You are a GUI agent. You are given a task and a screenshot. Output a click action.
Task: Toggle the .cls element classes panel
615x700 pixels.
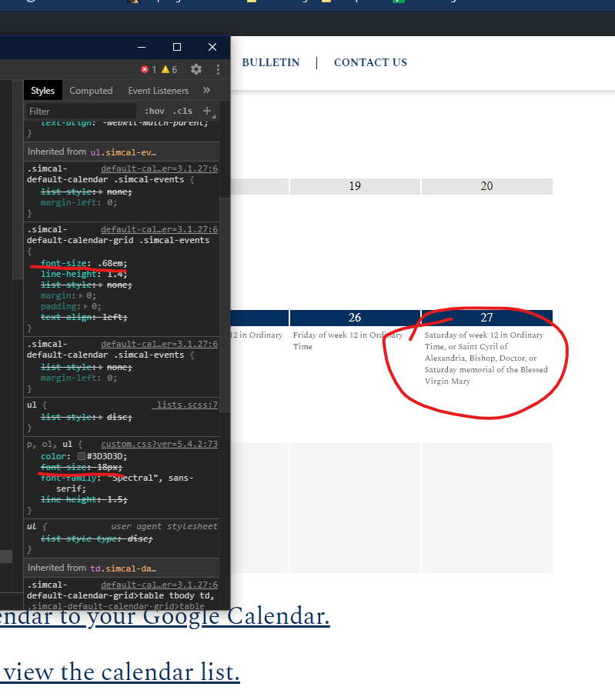(182, 111)
